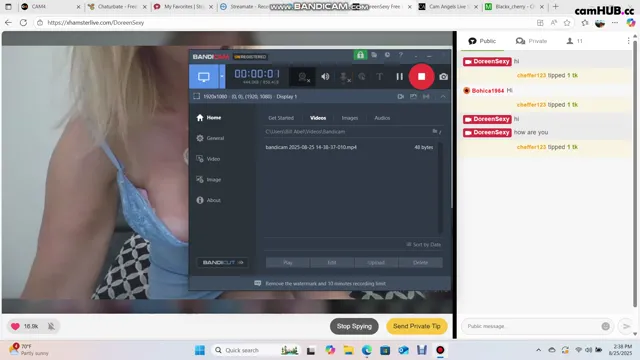Viewport: 640px width, 360px height.
Task: Open the Public chat tab
Action: click(x=482, y=41)
